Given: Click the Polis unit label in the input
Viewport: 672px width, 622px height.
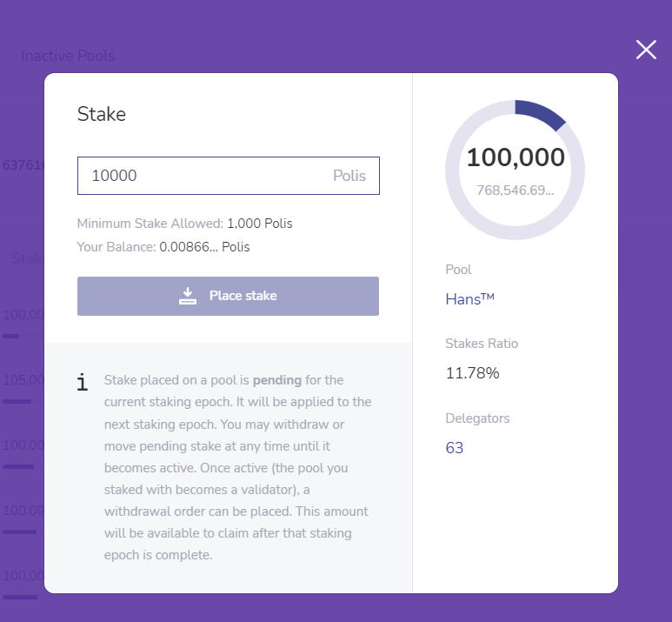Looking at the screenshot, I should coord(349,176).
